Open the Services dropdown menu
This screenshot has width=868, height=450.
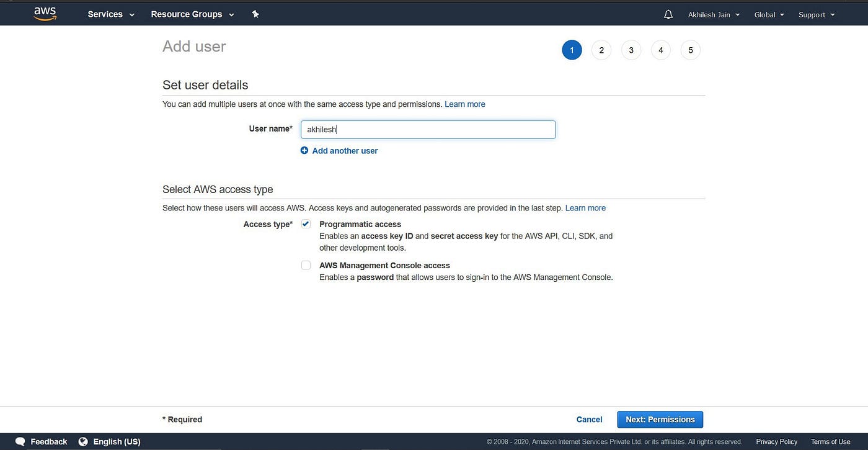tap(111, 14)
